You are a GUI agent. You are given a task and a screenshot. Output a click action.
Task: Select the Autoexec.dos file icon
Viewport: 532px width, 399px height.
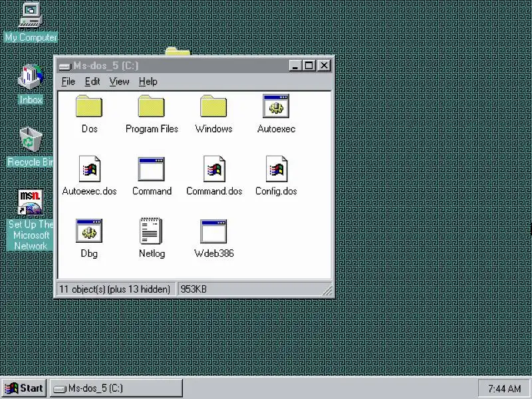pyautogui.click(x=90, y=169)
